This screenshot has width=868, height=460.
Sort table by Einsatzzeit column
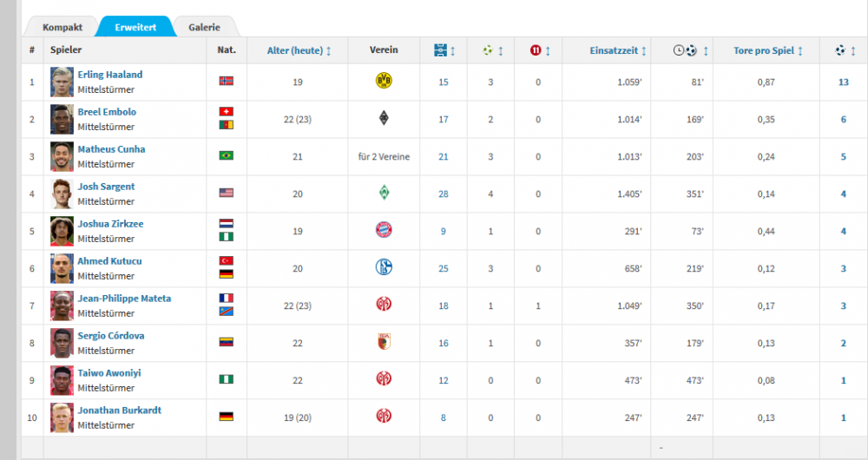point(617,51)
